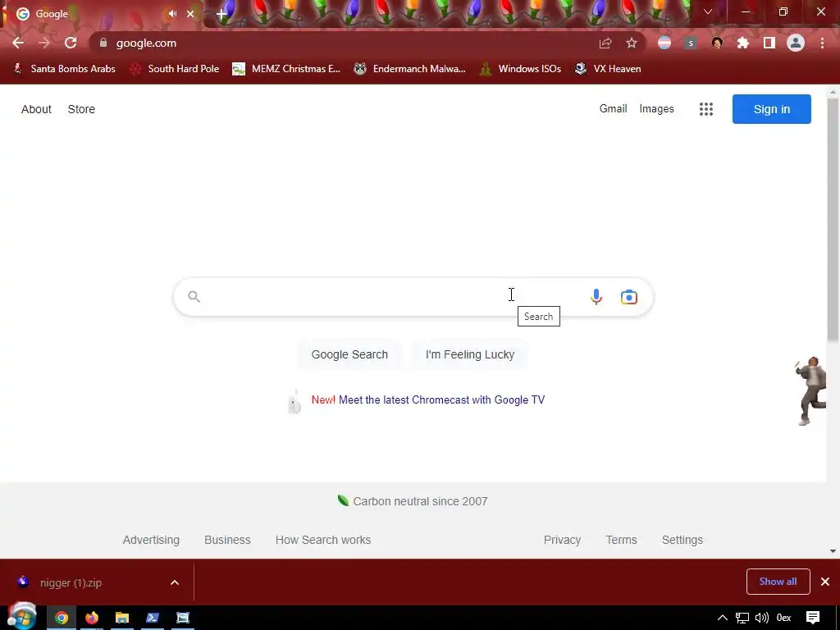Open the face avatar extension icon
This screenshot has width=840, height=630.
pyautogui.click(x=717, y=43)
